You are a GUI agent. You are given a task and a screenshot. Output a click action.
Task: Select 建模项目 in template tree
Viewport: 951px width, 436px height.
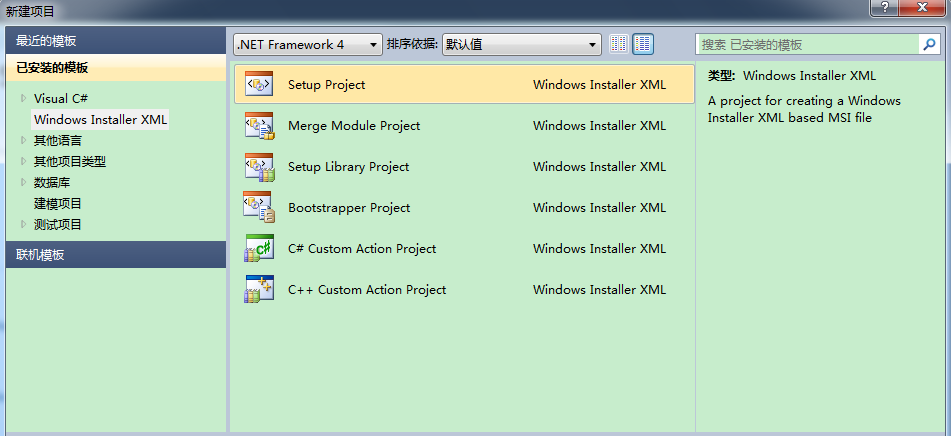point(58,203)
